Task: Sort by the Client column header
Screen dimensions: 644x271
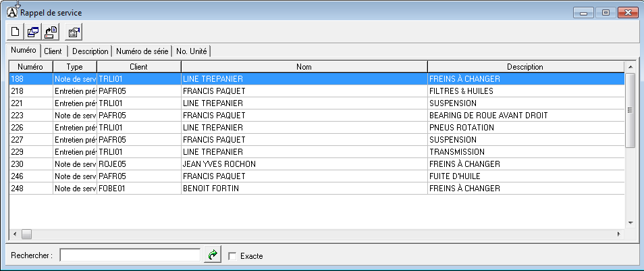Action: pyautogui.click(x=139, y=67)
